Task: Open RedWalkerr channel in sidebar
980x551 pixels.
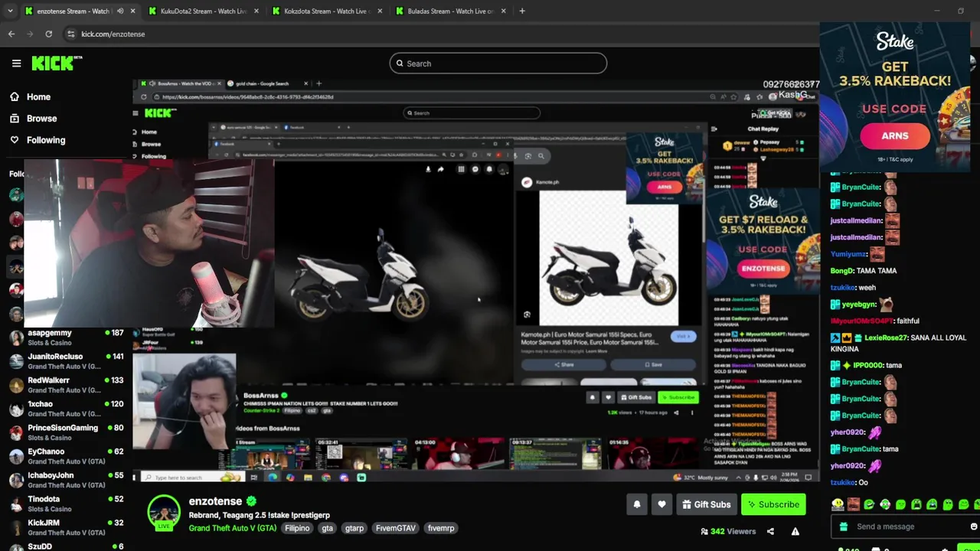Action: click(x=67, y=385)
